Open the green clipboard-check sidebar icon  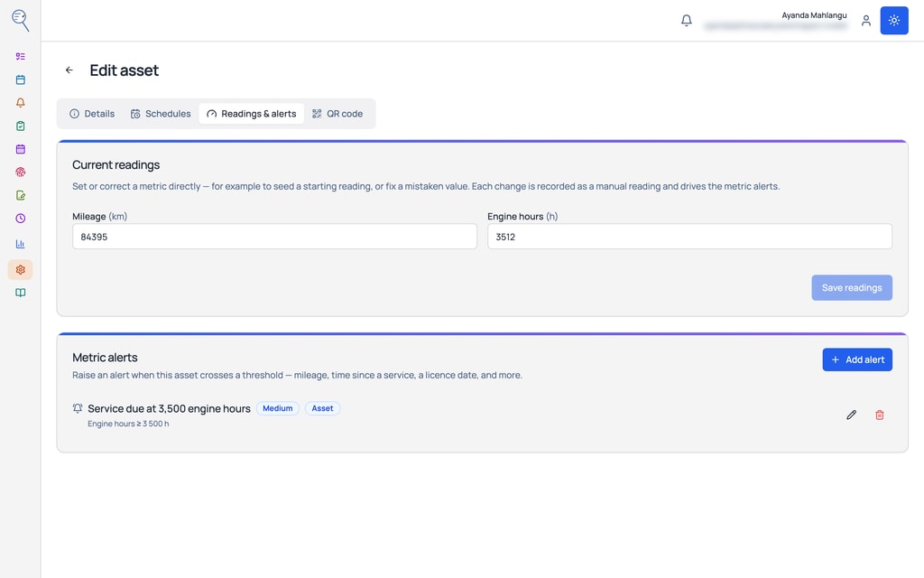pos(20,126)
